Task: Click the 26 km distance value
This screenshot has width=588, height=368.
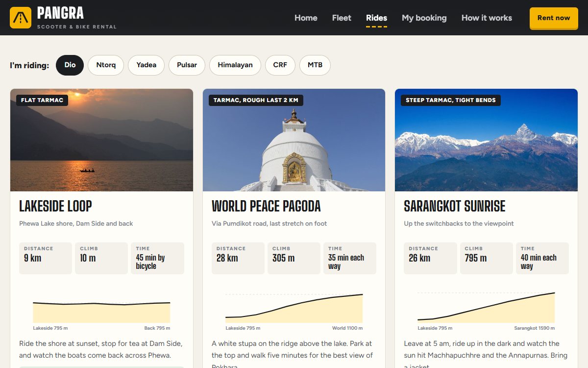Action: [x=419, y=258]
